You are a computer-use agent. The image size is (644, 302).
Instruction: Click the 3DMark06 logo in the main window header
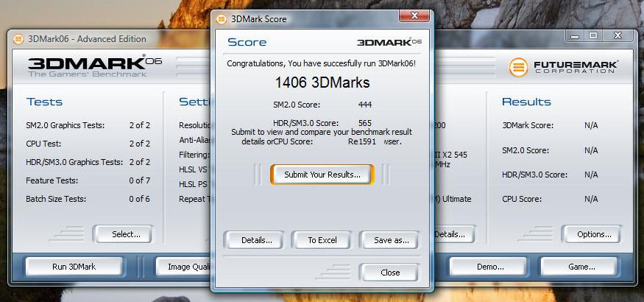95,66
